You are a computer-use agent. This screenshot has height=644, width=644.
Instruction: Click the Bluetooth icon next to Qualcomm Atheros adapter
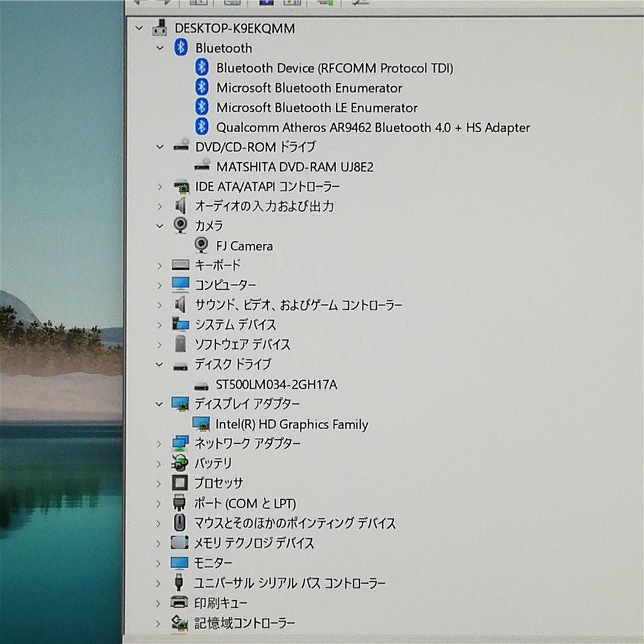coord(202,128)
